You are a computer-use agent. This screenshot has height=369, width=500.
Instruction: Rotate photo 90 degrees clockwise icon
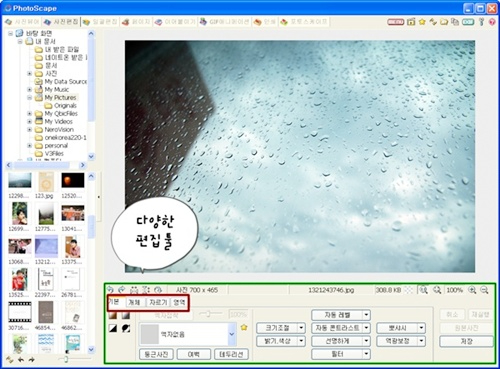[x=122, y=290]
